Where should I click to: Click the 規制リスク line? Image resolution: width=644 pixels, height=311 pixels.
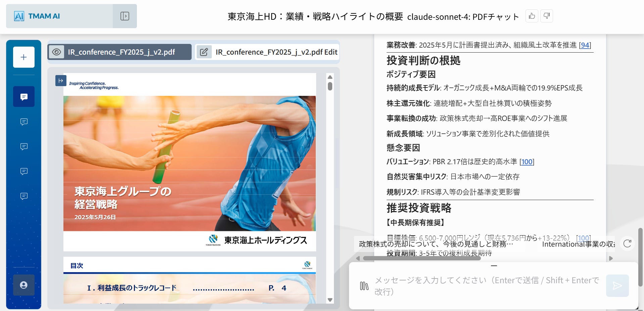(453, 192)
